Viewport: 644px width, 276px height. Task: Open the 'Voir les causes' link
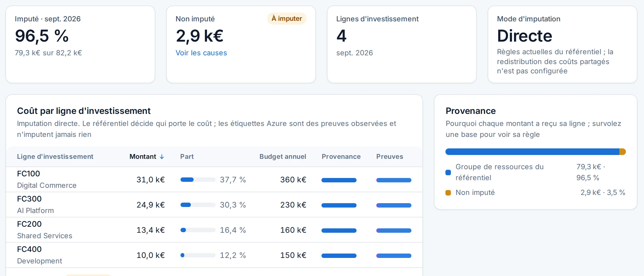201,53
